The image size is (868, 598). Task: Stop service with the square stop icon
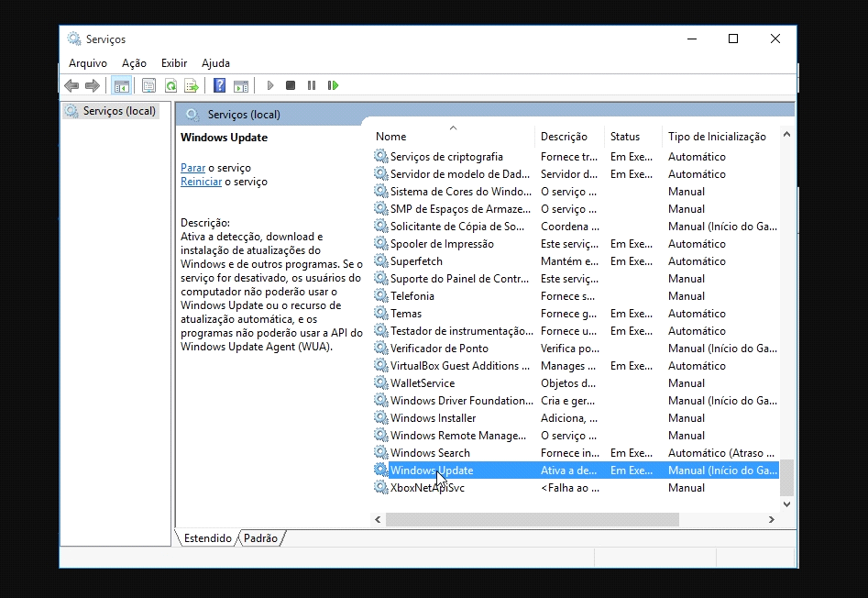(290, 85)
